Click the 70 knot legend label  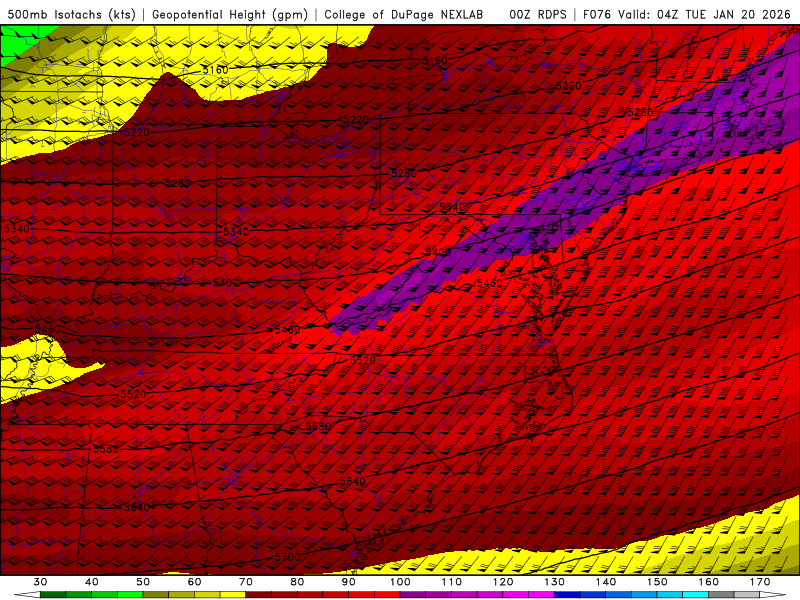pos(246,582)
